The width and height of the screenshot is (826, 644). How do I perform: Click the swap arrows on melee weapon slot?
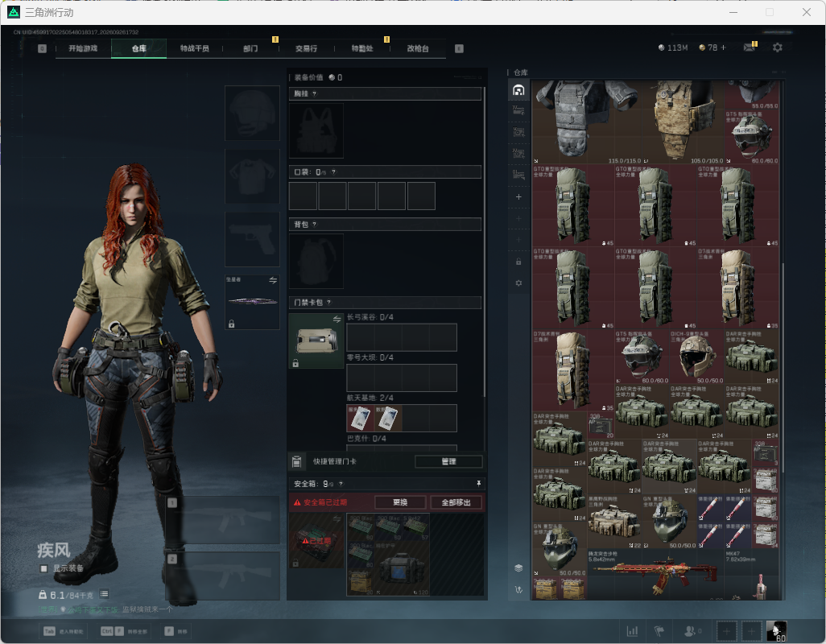click(x=273, y=281)
